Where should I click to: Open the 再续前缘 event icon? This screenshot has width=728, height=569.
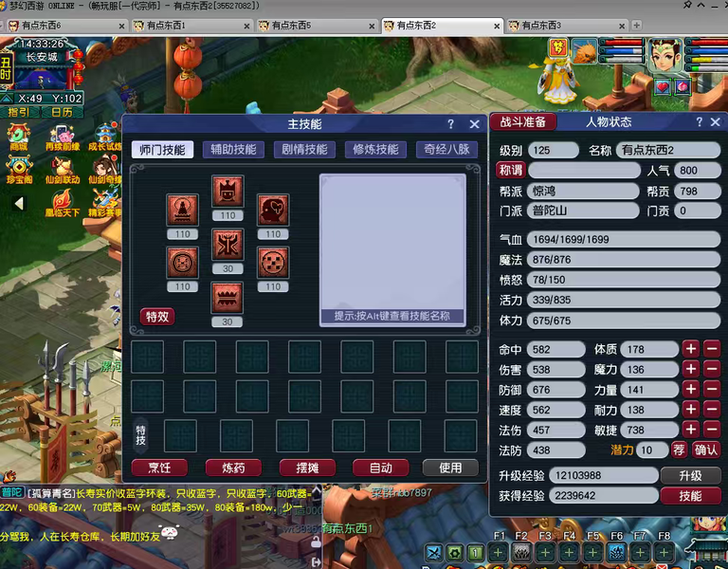pyautogui.click(x=63, y=137)
